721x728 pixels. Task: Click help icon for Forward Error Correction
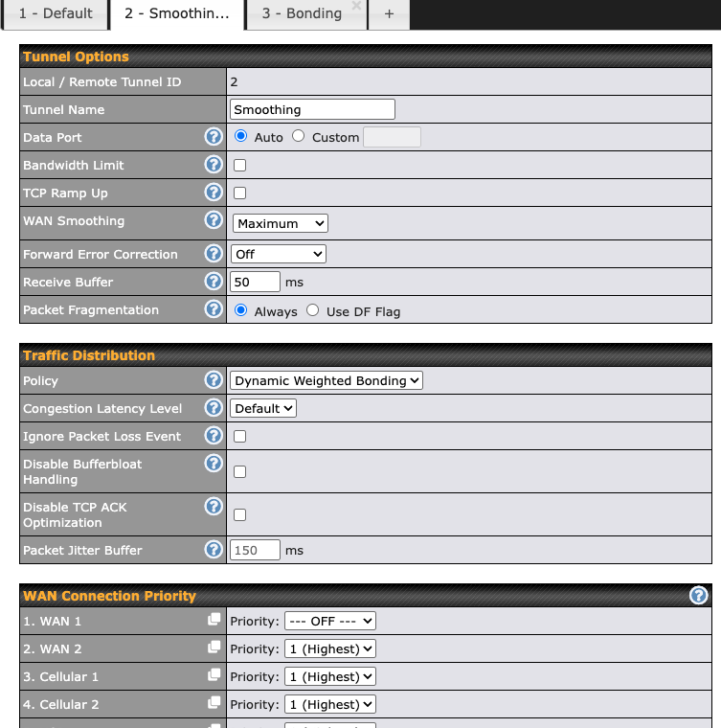tap(214, 254)
